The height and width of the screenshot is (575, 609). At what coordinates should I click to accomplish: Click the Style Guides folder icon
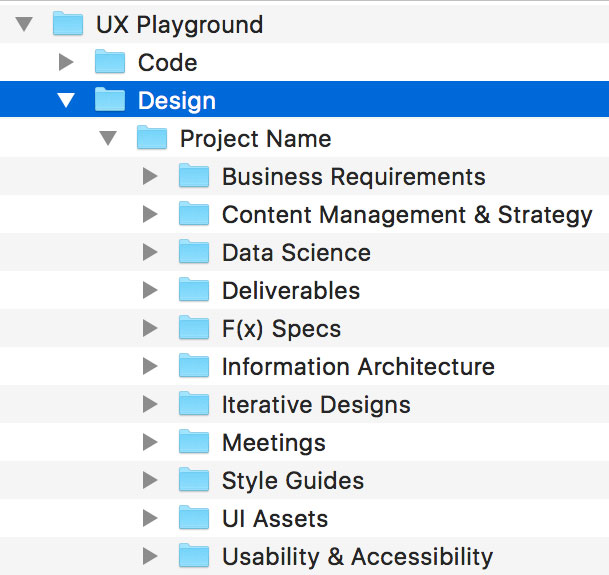click(194, 480)
